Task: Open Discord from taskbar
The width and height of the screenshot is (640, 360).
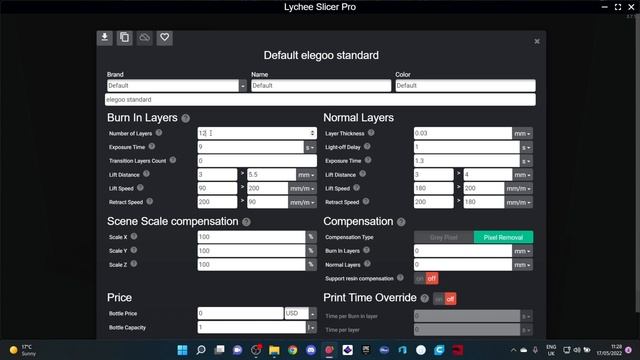Action: point(311,350)
